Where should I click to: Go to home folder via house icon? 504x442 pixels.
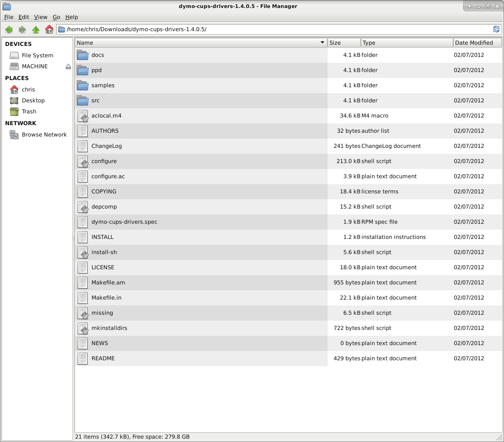tap(49, 29)
